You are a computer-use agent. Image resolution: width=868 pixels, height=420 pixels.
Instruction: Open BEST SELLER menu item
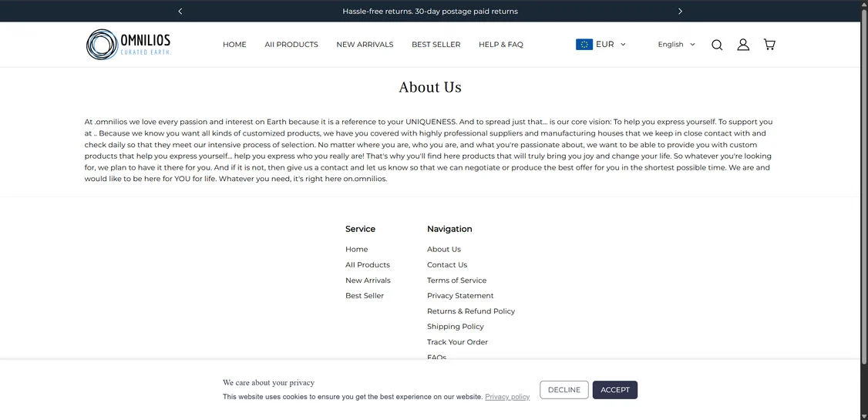436,44
